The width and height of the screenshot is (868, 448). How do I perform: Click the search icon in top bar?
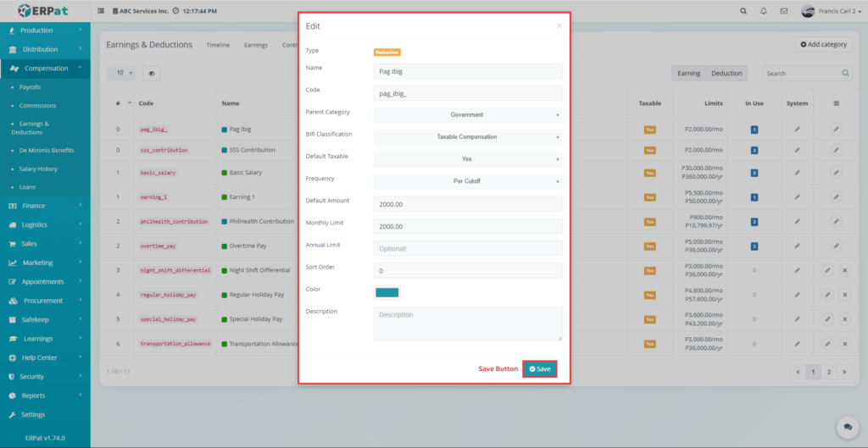click(x=743, y=11)
